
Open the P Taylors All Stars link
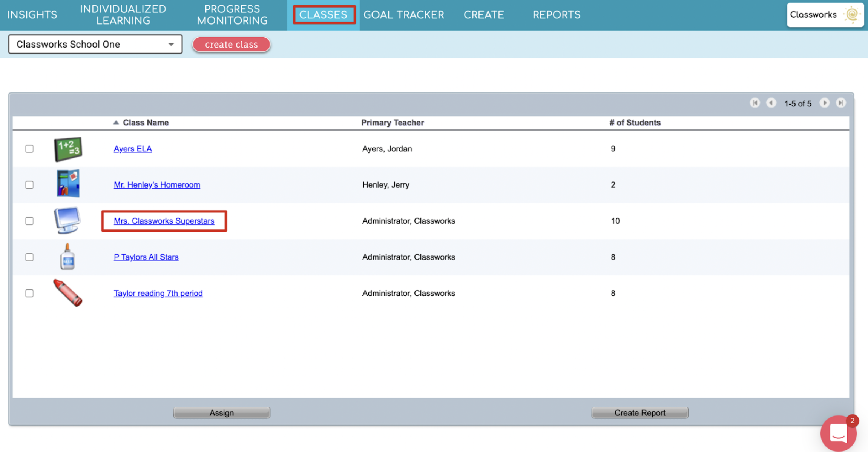coord(146,257)
